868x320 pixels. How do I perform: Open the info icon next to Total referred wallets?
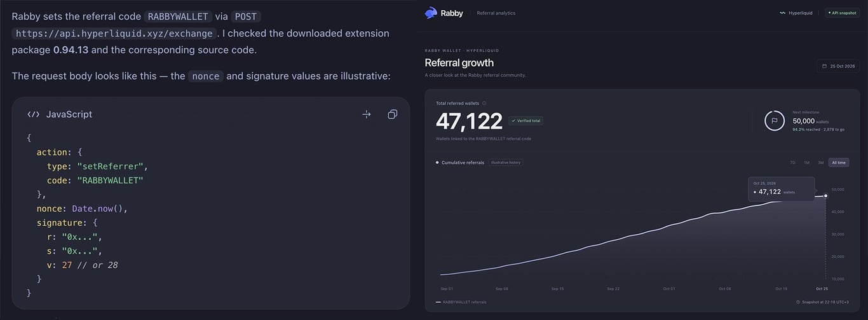tap(484, 103)
